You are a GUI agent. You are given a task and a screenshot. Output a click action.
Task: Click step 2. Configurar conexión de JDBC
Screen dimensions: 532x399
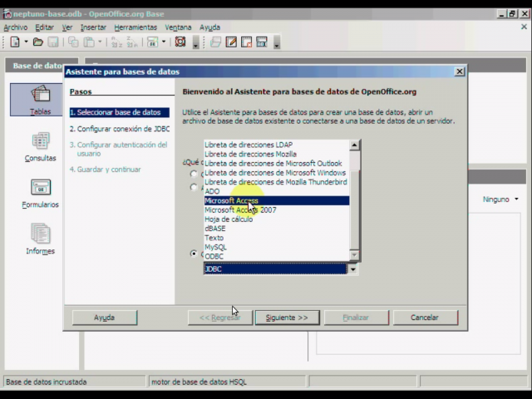pyautogui.click(x=120, y=129)
